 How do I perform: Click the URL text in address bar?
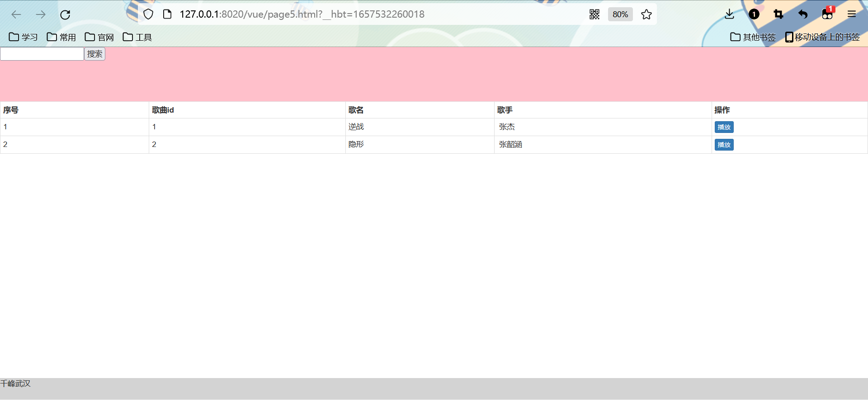coord(302,14)
